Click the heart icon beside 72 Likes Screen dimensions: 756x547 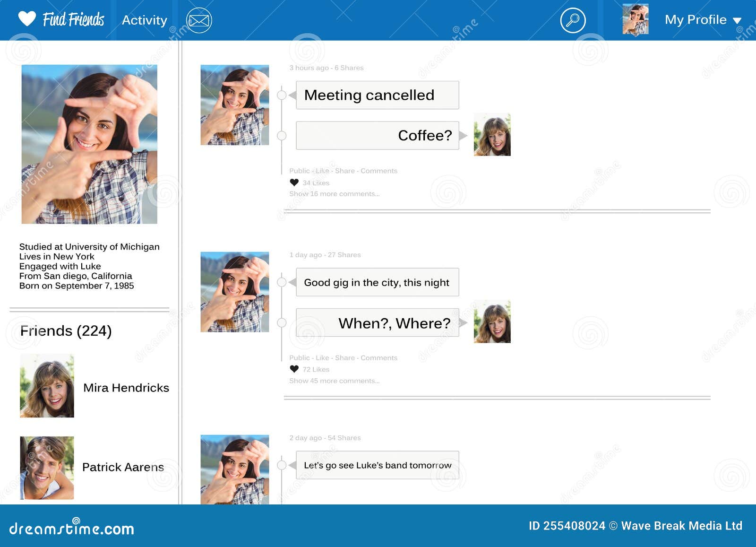click(x=293, y=369)
